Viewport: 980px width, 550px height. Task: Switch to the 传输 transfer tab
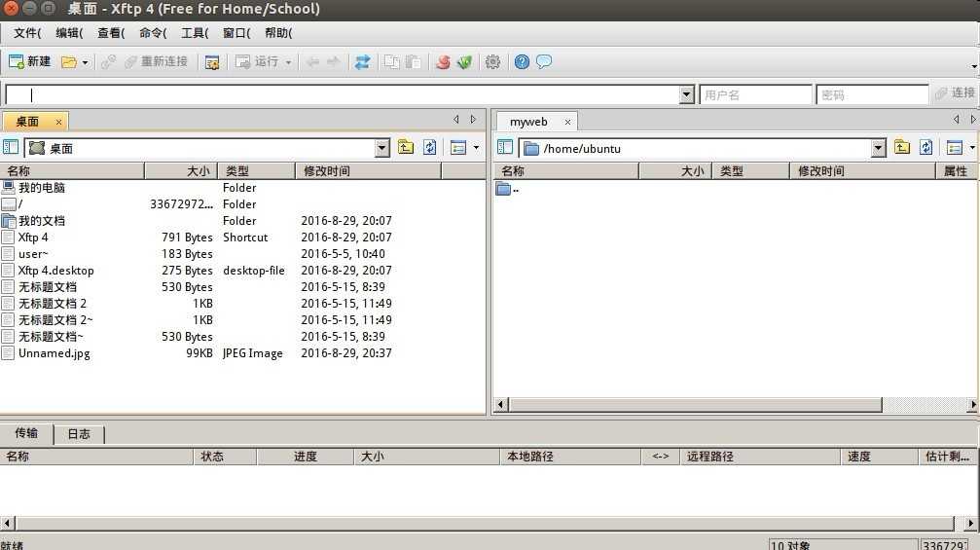click(27, 433)
